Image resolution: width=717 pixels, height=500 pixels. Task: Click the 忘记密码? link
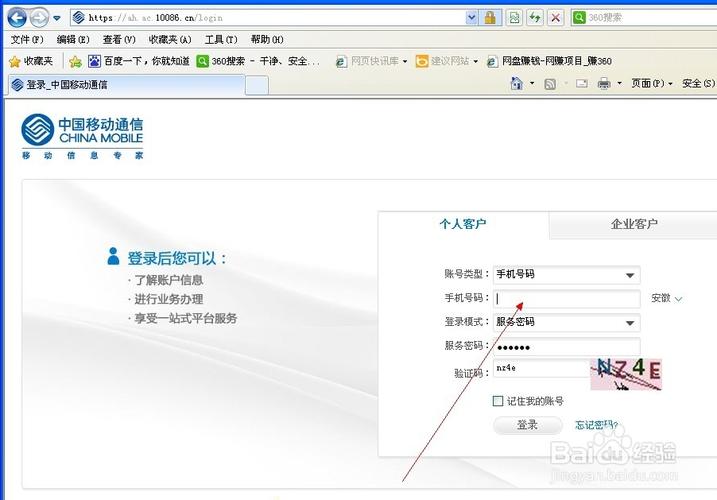point(596,425)
